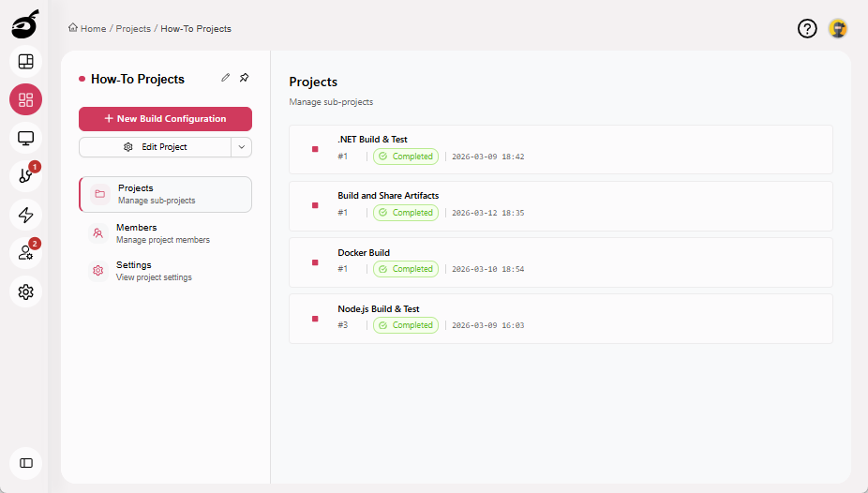Open the .NET Build & Test project

pyautogui.click(x=561, y=149)
